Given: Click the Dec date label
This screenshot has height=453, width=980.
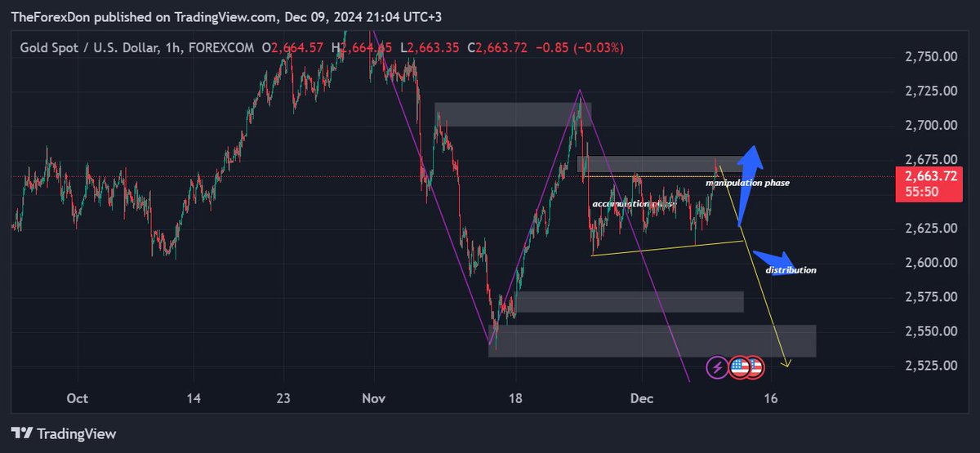Looking at the screenshot, I should tap(642, 398).
